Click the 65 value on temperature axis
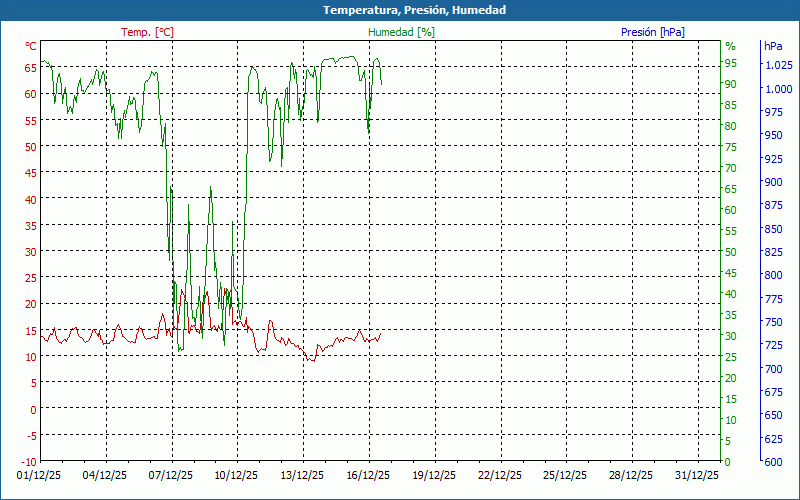The height and width of the screenshot is (500, 800). click(30, 68)
